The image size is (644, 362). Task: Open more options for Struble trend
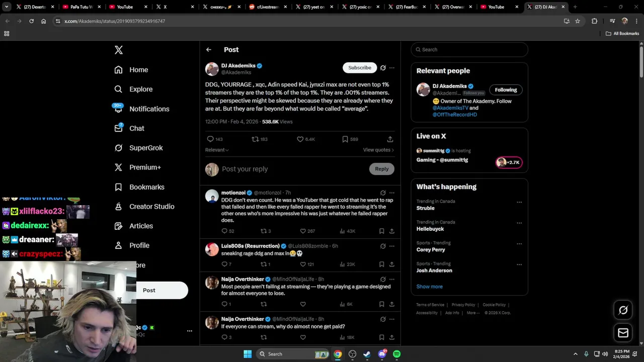click(x=519, y=203)
